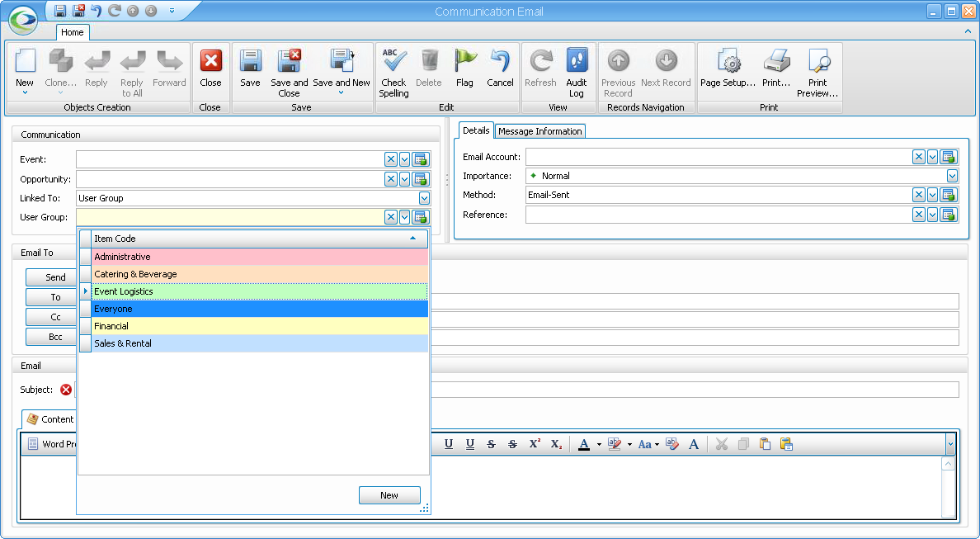Open Event lookup list button
The height and width of the screenshot is (539, 980).
click(420, 159)
